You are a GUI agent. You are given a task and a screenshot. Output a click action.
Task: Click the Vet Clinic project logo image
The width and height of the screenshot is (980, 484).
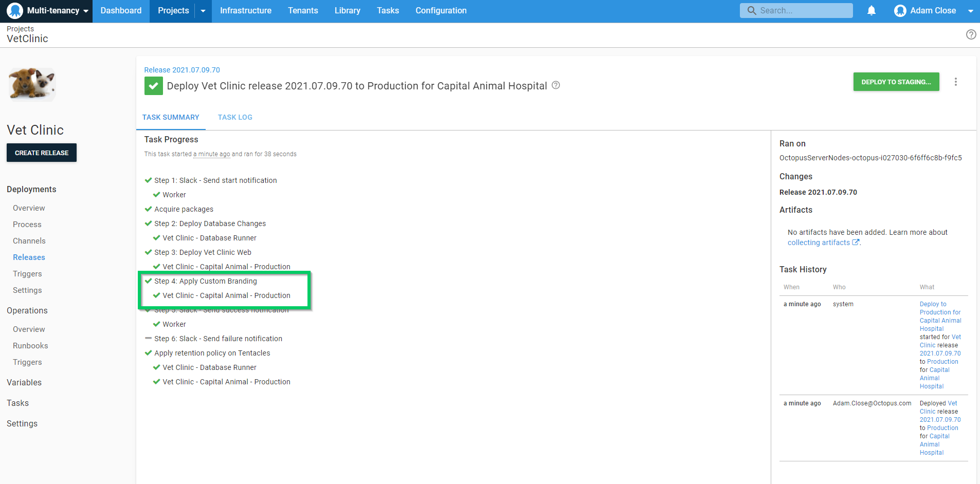(x=32, y=84)
